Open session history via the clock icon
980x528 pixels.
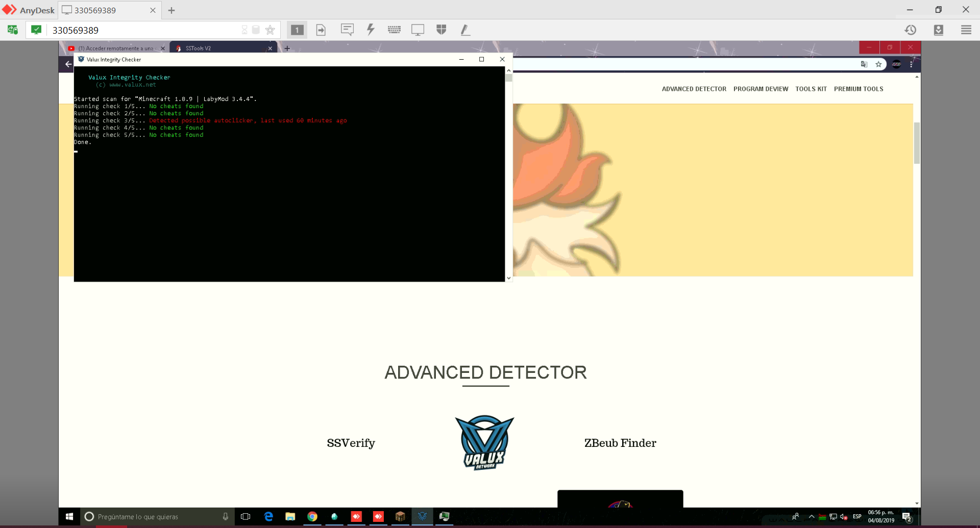(x=912, y=30)
